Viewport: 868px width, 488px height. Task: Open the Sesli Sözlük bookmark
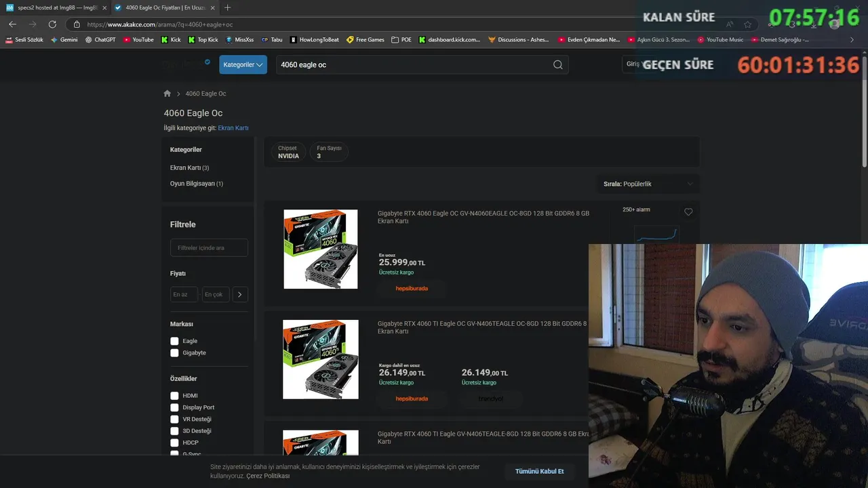point(24,40)
